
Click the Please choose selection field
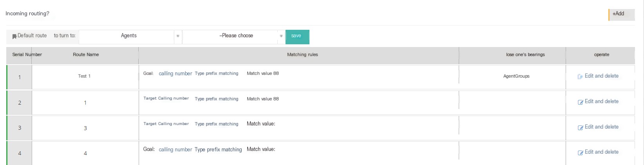[x=234, y=36]
